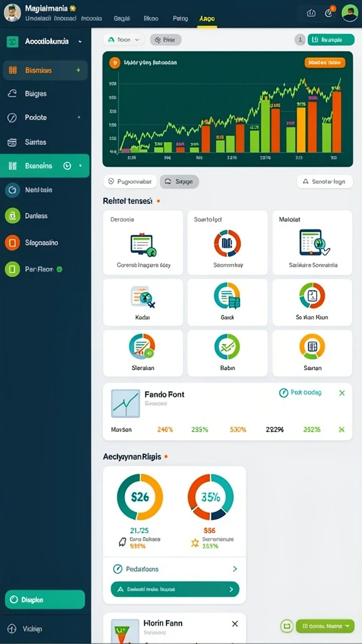Click the orange button in chart header
The width and height of the screenshot is (362, 644).
pyautogui.click(x=325, y=62)
